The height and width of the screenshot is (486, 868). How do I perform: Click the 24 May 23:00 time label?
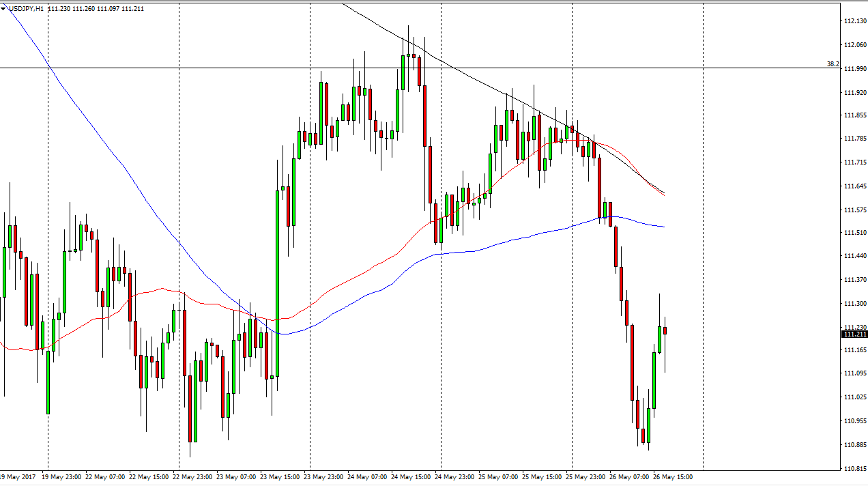point(455,476)
